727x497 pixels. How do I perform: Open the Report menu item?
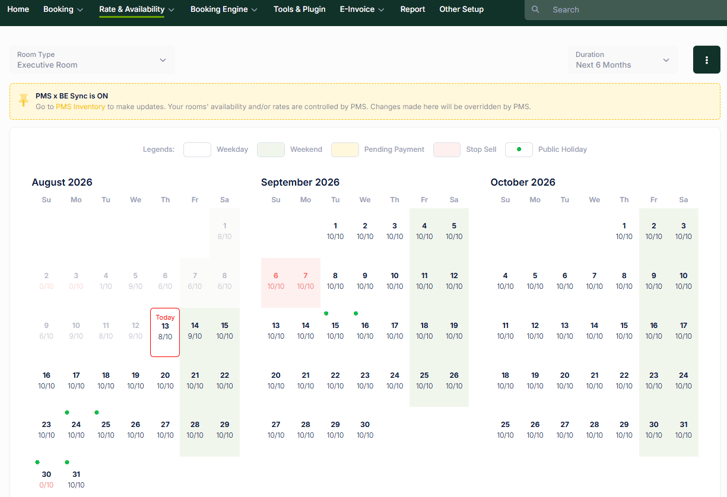click(412, 9)
